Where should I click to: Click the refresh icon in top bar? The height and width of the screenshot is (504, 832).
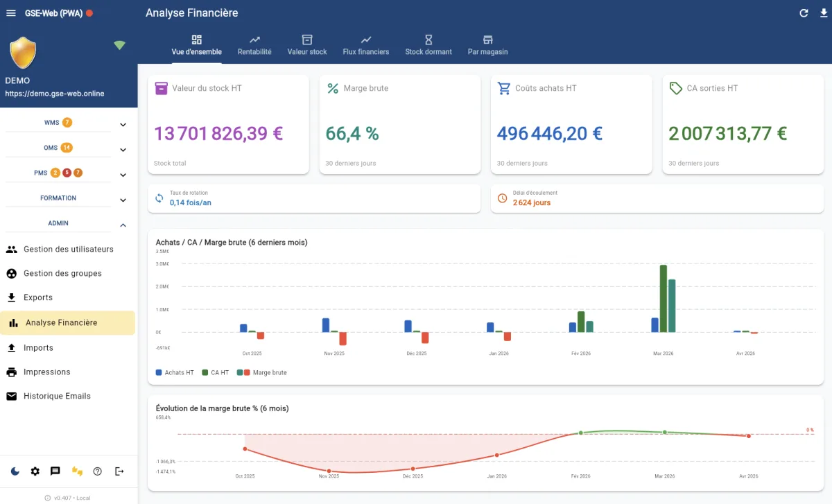[x=803, y=12]
